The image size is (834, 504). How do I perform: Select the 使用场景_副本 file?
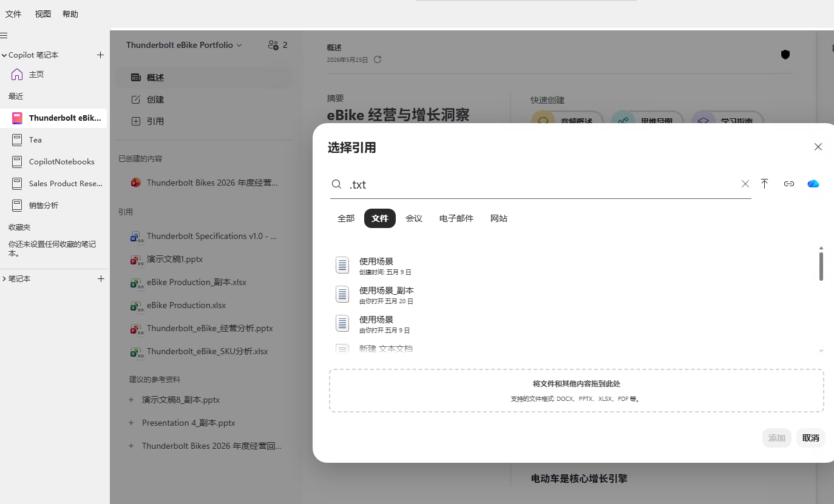(574, 295)
